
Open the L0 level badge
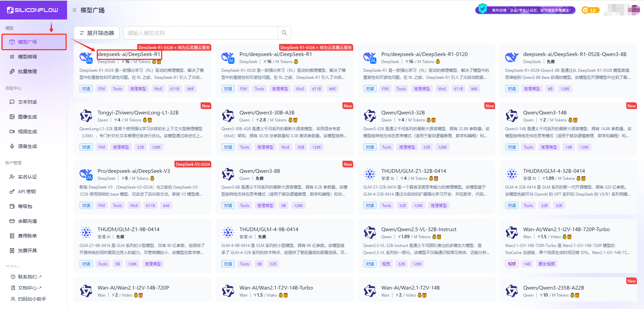click(x=590, y=10)
